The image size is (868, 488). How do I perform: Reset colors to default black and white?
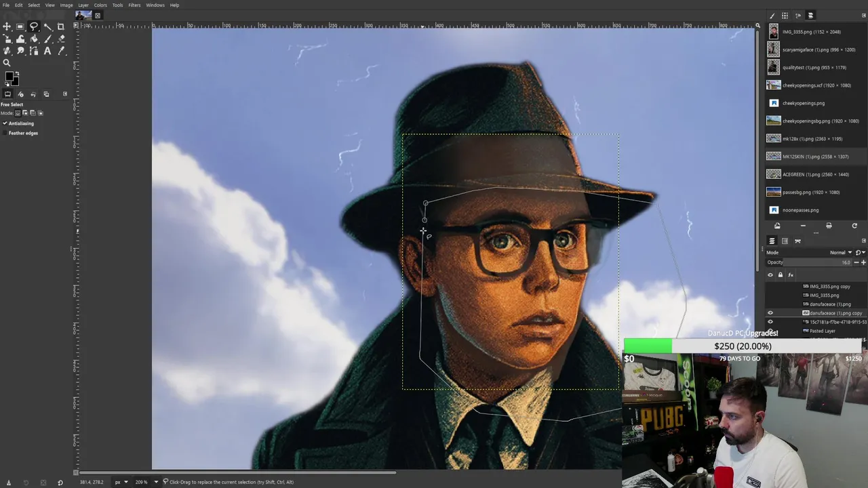6,85
